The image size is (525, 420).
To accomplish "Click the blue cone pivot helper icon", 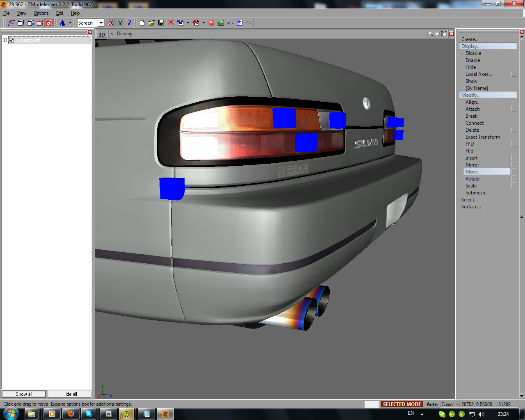I will tap(62, 23).
